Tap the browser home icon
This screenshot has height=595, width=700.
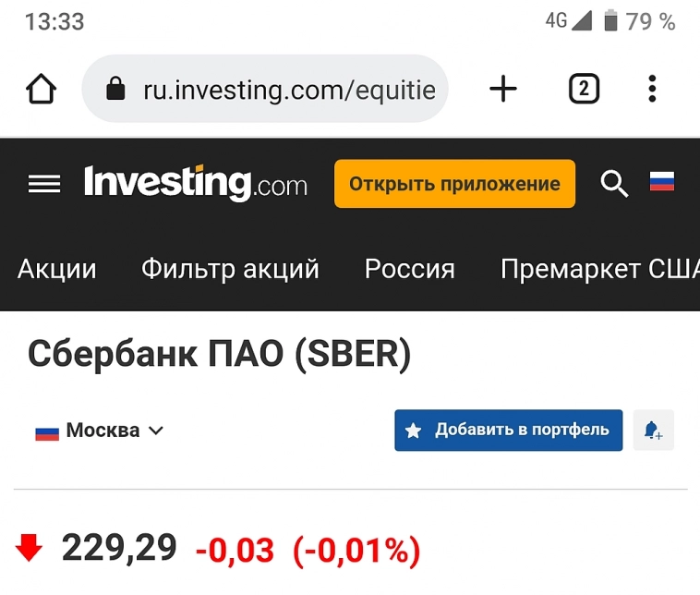[41, 90]
